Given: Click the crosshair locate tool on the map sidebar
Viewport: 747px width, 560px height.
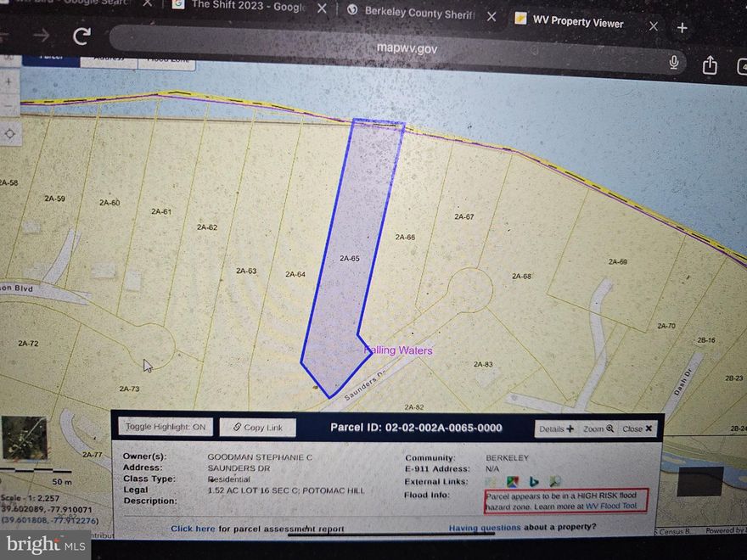Looking at the screenshot, I should pos(10,133).
